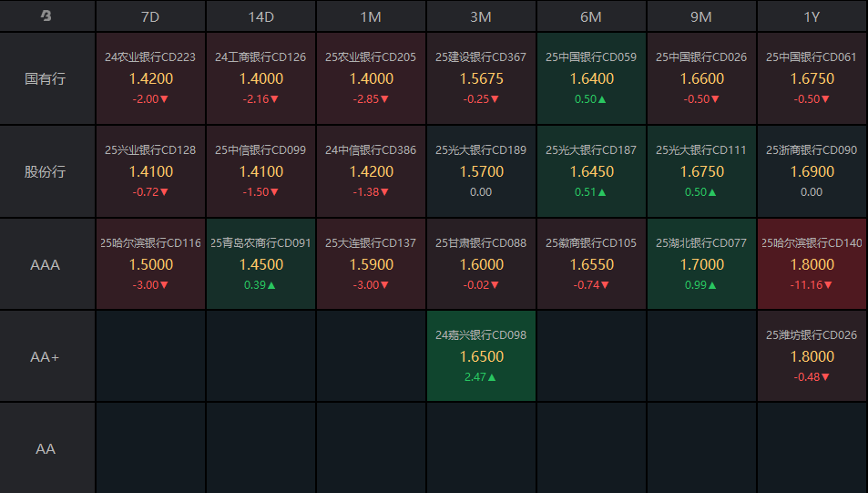This screenshot has height=493, width=868.
Task: Open 24农业银行CD223 quote cell
Action: click(150, 78)
